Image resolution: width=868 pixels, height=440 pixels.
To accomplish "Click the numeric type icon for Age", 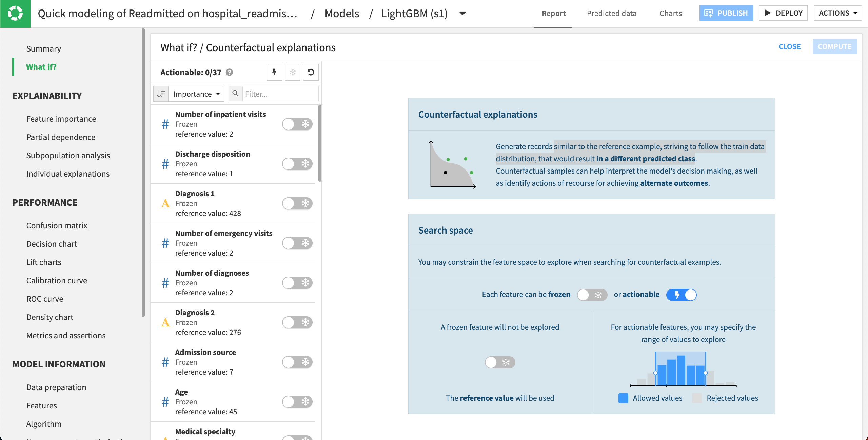I will tap(165, 402).
